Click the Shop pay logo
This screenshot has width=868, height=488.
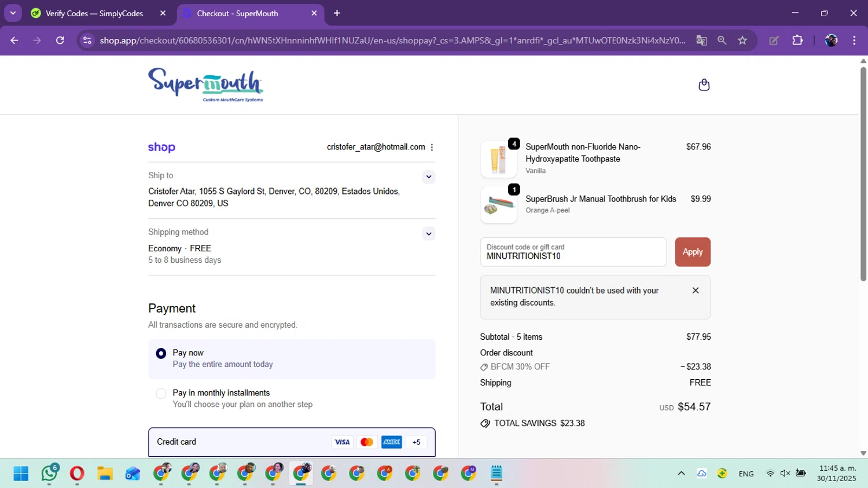161,147
